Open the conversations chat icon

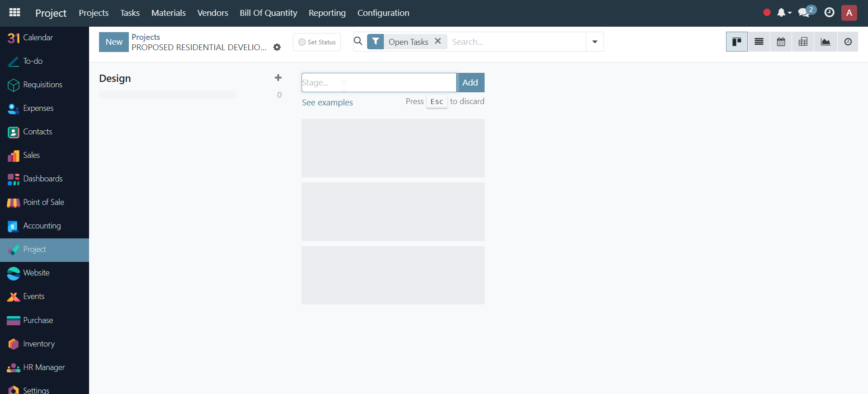click(804, 13)
